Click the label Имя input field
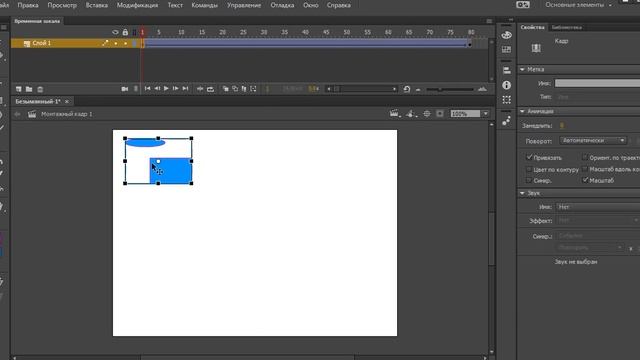640x360 pixels. [597, 83]
